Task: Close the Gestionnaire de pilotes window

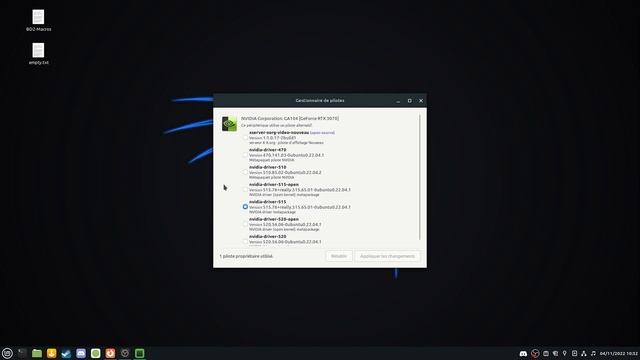Action: pos(421,101)
